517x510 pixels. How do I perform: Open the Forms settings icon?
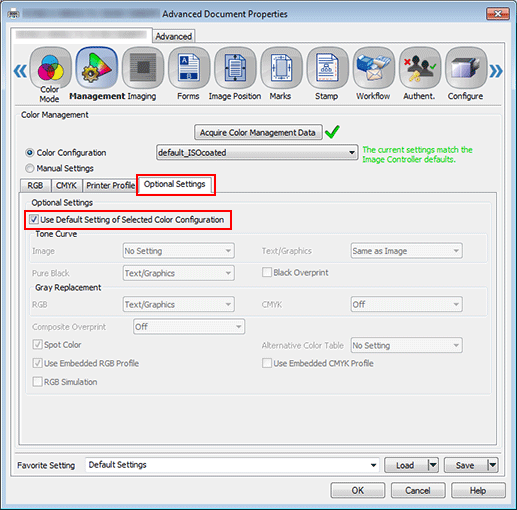tap(189, 68)
